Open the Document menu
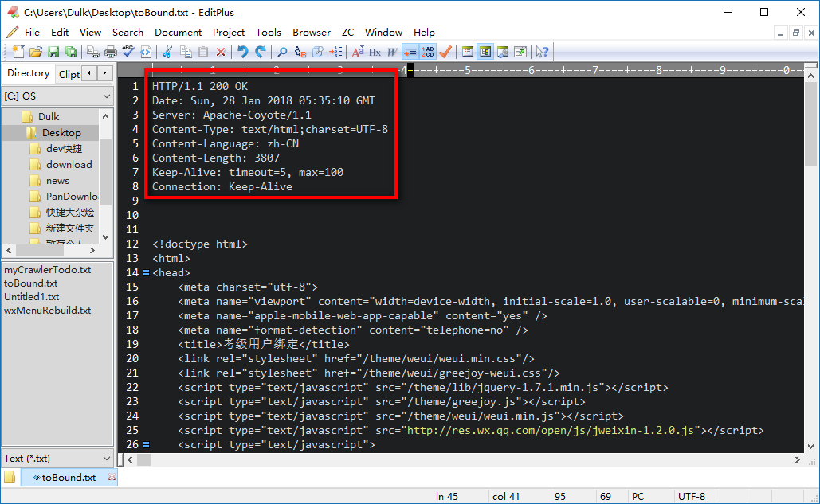Screen dimensions: 820x504 [178, 33]
